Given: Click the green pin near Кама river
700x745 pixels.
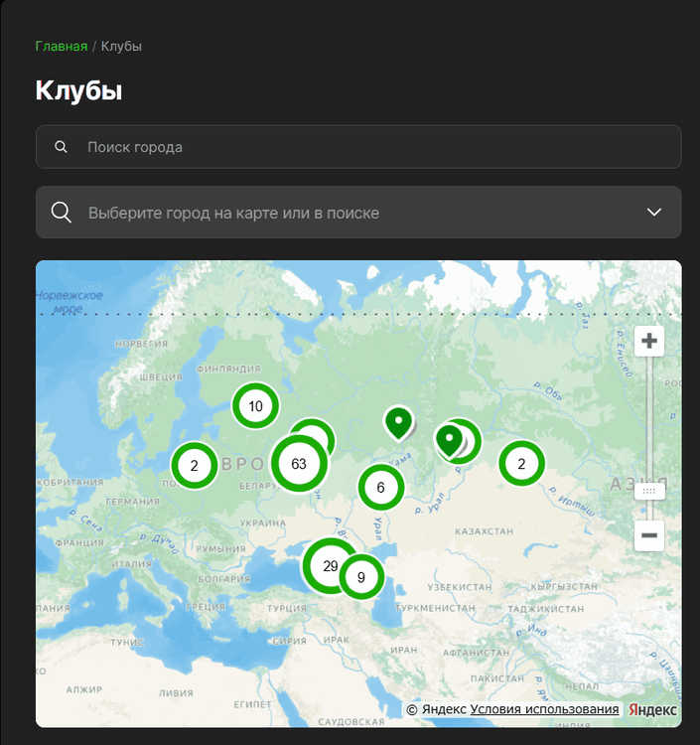Looking at the screenshot, I should click(x=398, y=422).
